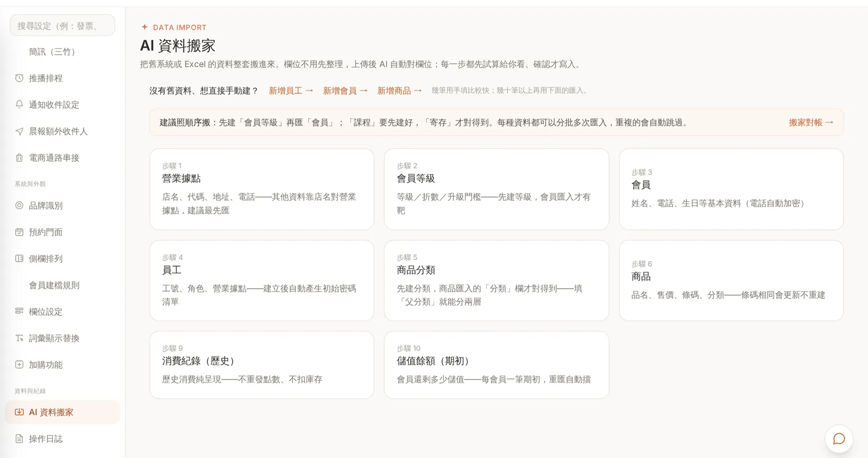Click the bell icon beside 通知收件設定

point(19,104)
